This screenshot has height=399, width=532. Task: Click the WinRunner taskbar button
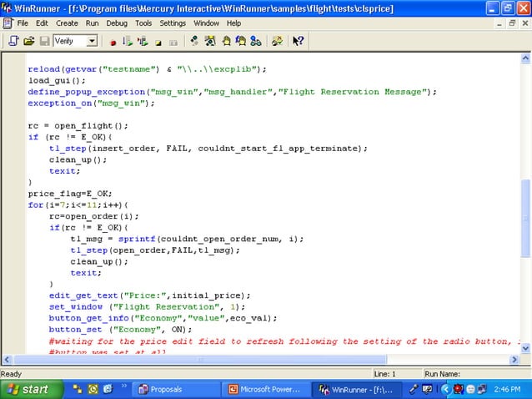click(x=356, y=390)
